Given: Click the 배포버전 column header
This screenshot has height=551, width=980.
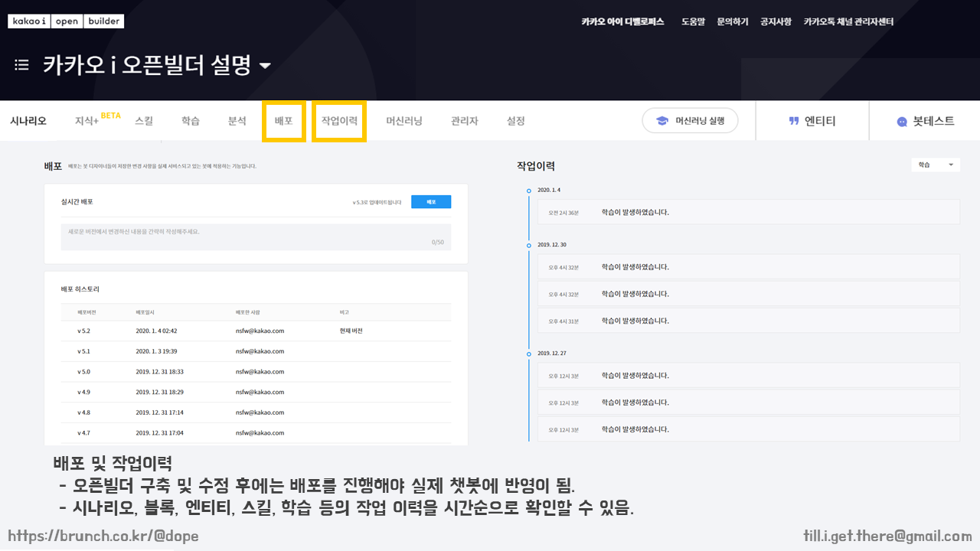Looking at the screenshot, I should (x=87, y=312).
